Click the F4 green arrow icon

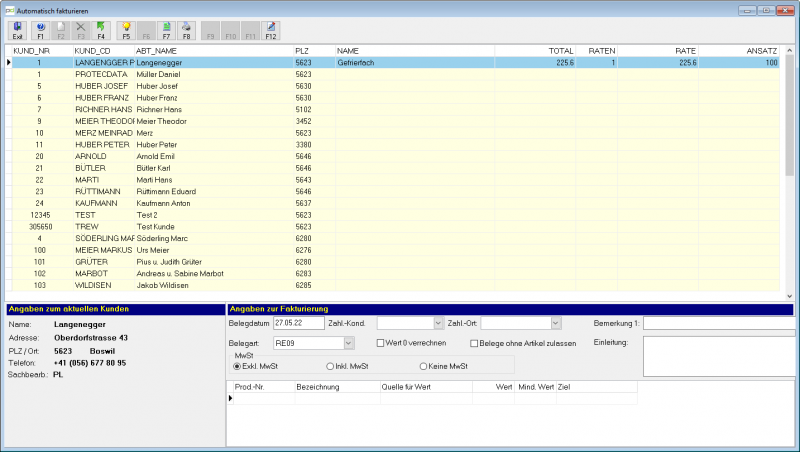[x=101, y=31]
